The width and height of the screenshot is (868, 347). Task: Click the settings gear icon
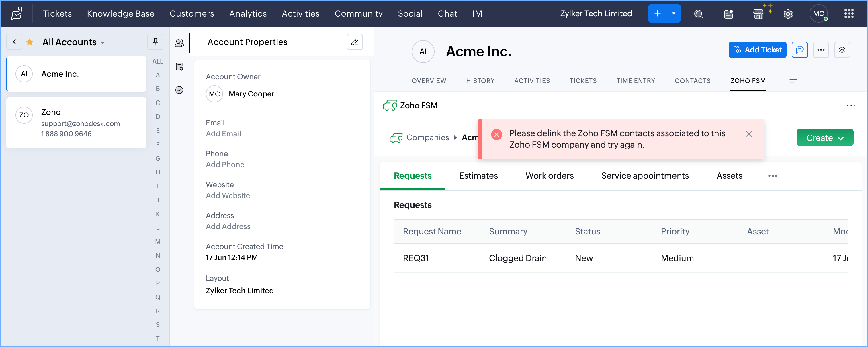pyautogui.click(x=788, y=14)
